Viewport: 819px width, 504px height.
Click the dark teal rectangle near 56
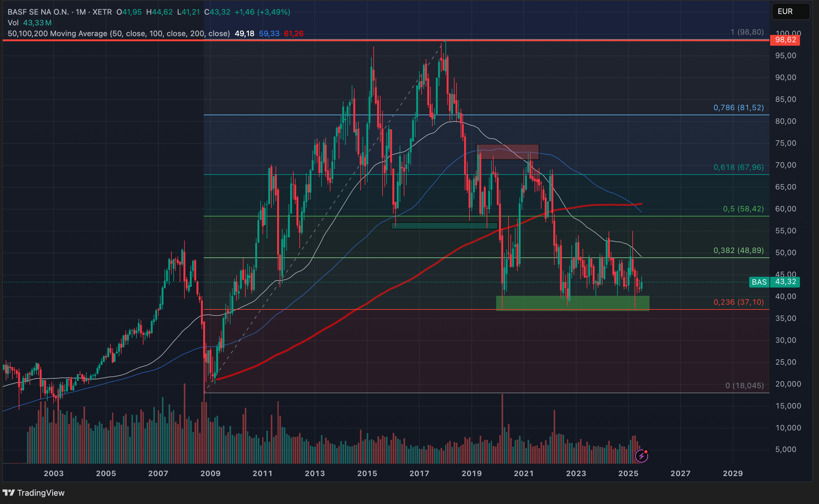444,226
